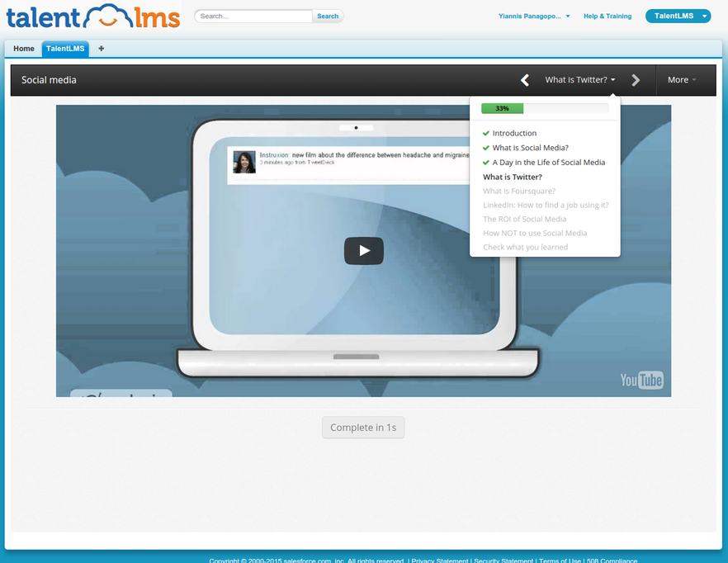This screenshot has height=563, width=728.
Task: Open A Day in the Life of Social Media
Action: point(548,162)
